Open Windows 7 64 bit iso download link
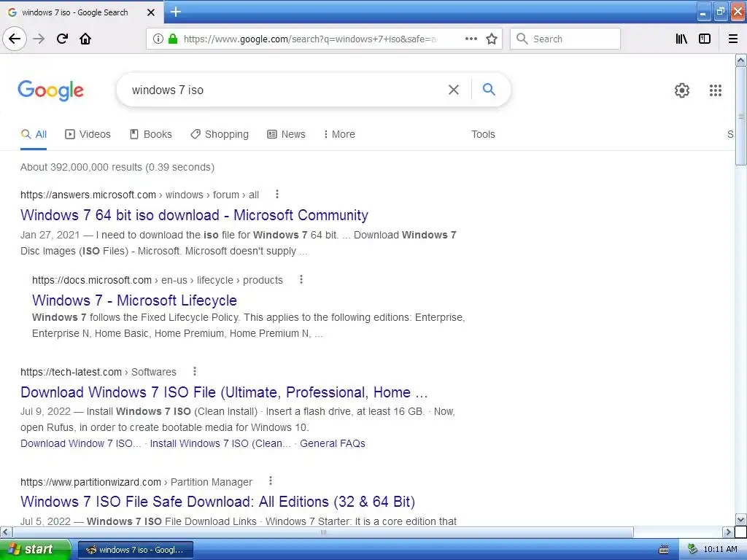747x560 pixels. click(194, 215)
